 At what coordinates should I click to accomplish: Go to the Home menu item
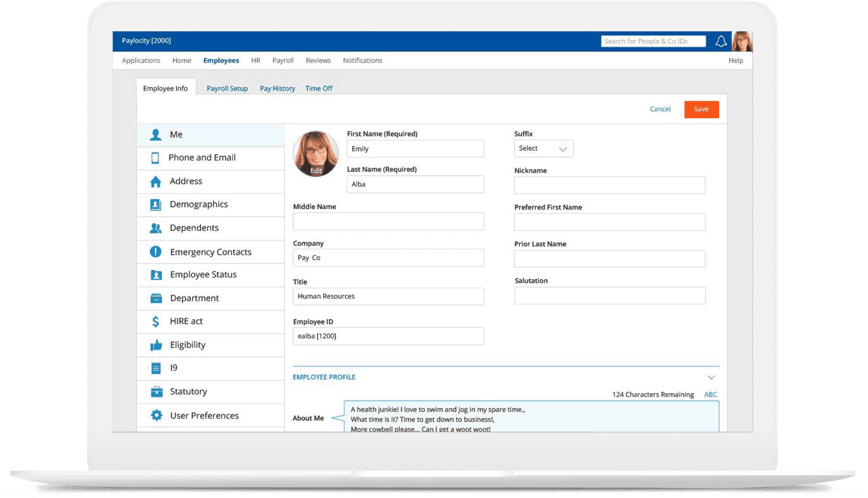tap(182, 61)
